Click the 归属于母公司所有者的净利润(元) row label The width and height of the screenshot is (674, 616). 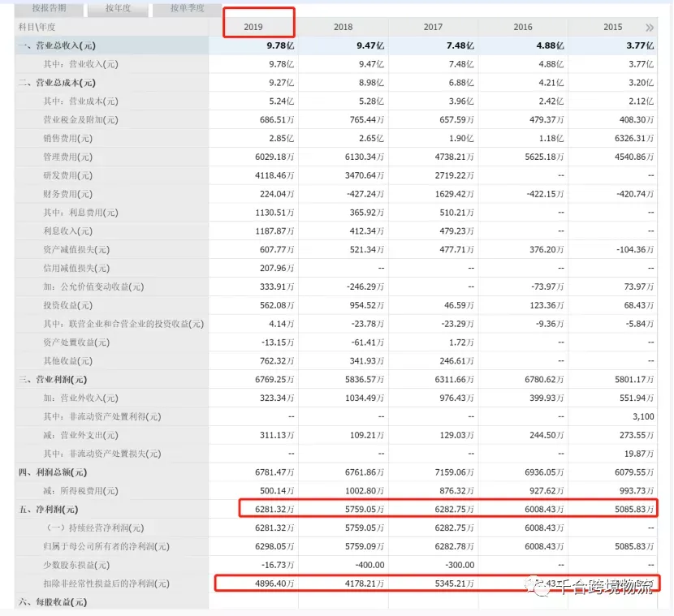click(x=106, y=546)
